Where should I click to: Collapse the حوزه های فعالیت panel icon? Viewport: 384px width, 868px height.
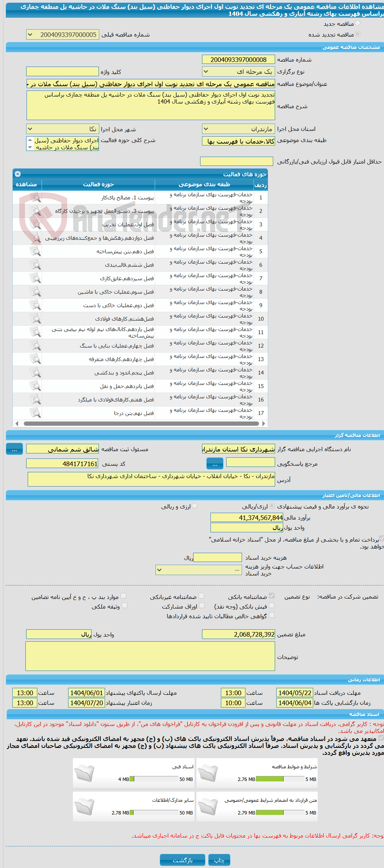point(18,174)
